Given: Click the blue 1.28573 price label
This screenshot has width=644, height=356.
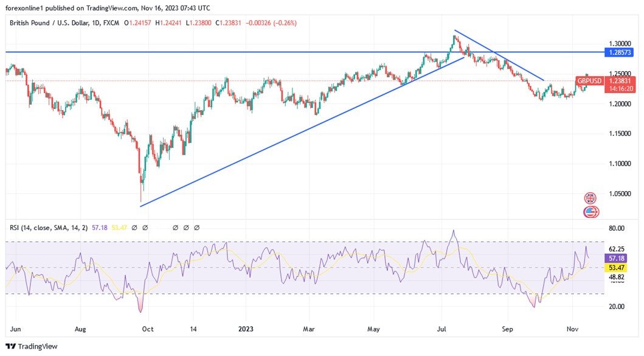Looking at the screenshot, I should [620, 53].
